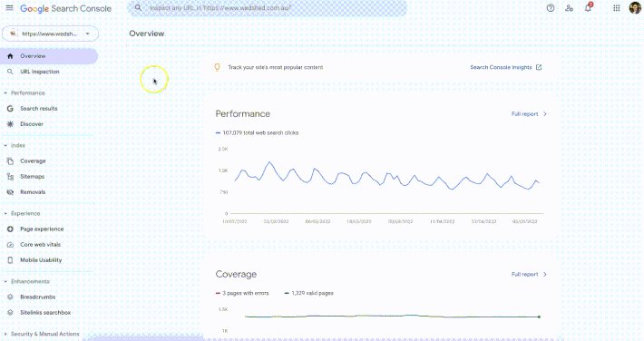Image resolution: width=644 pixels, height=341 pixels.
Task: Click the endpoint marker on Coverage chart
Action: [539, 317]
